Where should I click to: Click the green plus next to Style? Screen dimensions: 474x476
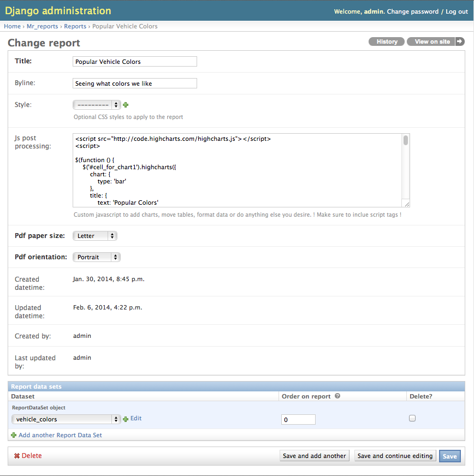126,105
